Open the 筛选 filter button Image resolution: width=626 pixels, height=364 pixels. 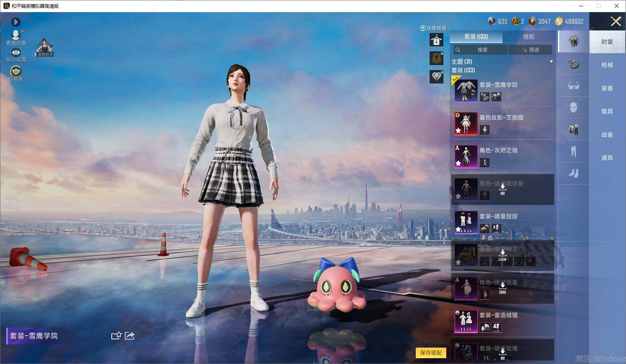[531, 50]
